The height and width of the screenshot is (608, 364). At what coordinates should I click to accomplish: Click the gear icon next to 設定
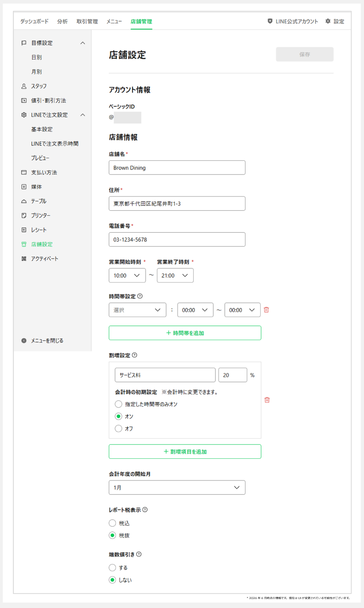click(x=328, y=21)
